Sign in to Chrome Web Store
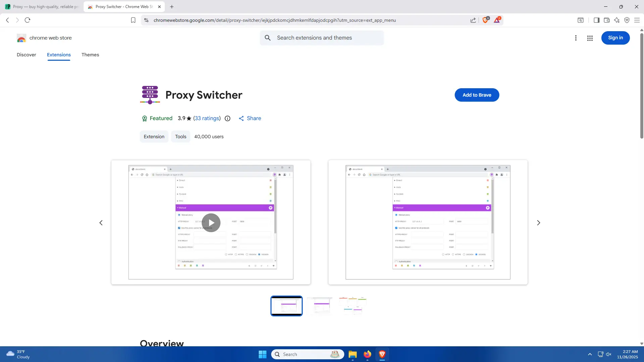644x362 pixels. [615, 38]
